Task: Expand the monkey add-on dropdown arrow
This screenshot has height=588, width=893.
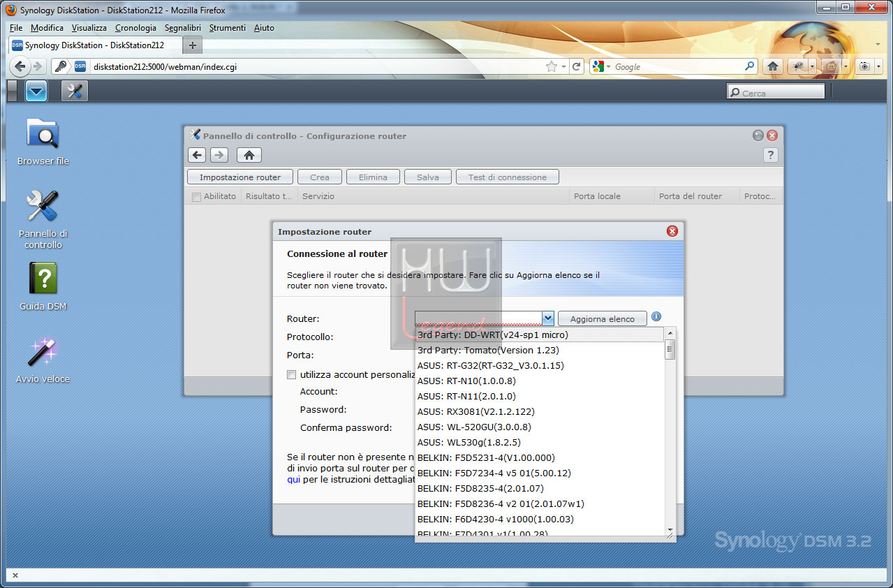Action: (845, 66)
